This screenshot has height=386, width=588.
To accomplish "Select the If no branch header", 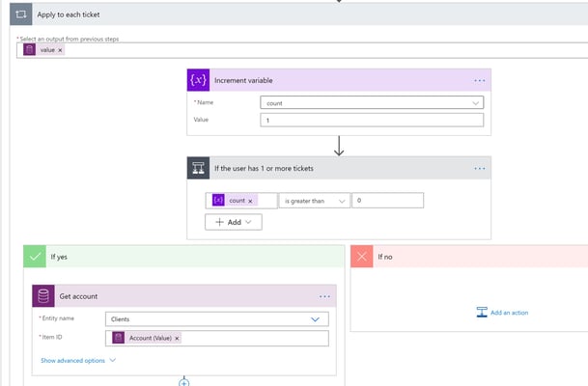I will 469,257.
